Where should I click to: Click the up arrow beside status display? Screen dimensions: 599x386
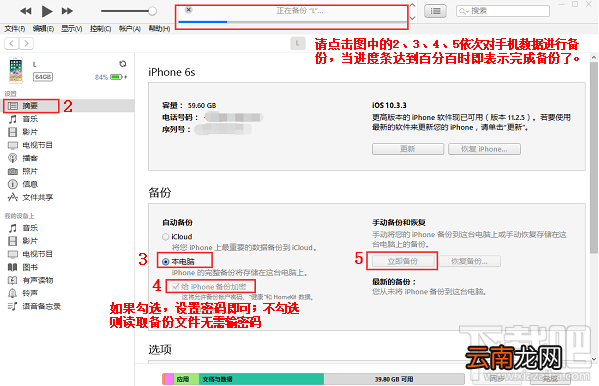click(x=413, y=5)
